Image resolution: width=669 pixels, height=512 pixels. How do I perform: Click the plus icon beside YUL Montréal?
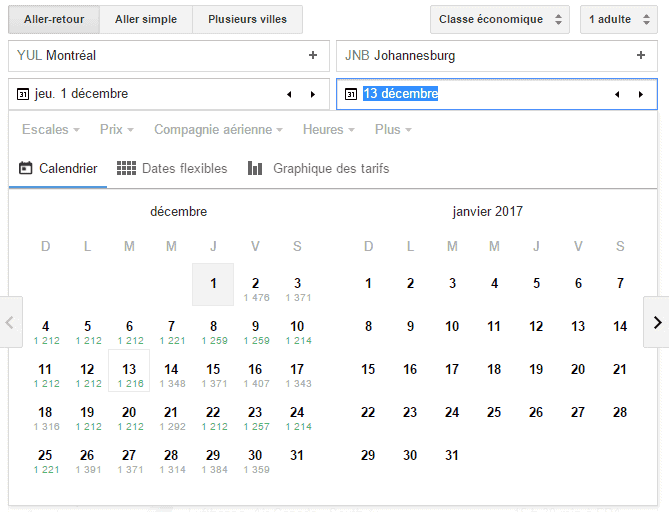(313, 56)
